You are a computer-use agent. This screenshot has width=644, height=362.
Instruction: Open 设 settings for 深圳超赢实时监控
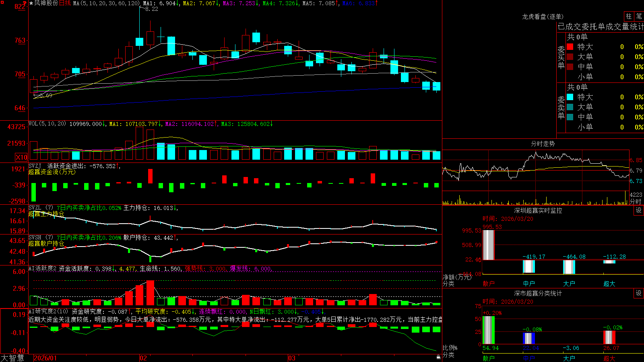639,210
